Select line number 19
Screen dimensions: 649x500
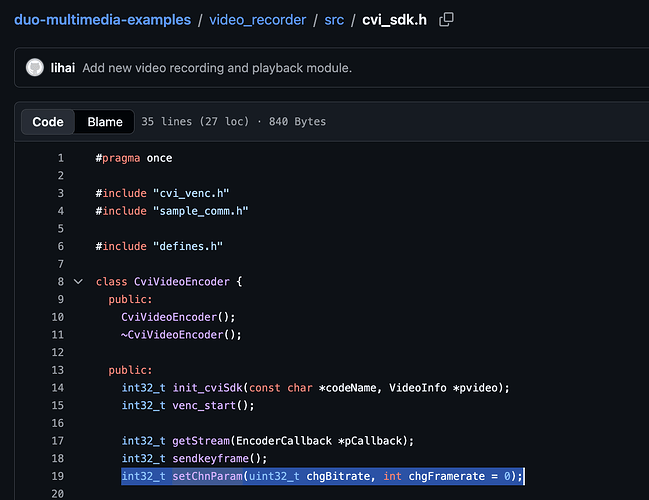pyautogui.click(x=58, y=476)
